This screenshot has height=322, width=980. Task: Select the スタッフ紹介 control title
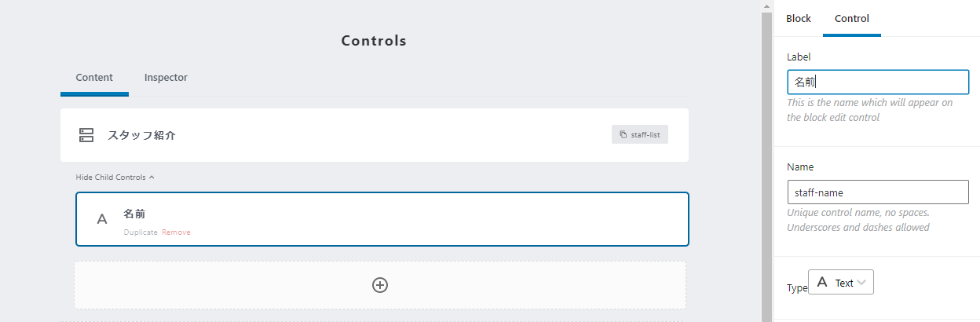141,135
